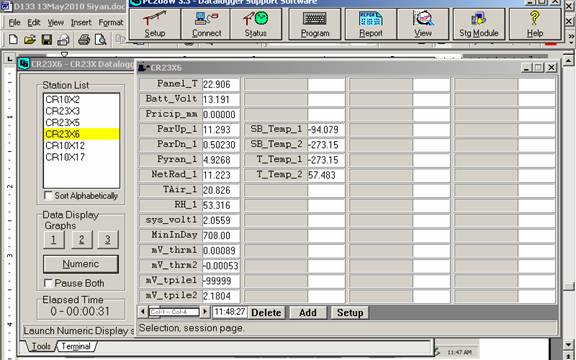Click the mV_tpile2 label cell

(x=171, y=296)
